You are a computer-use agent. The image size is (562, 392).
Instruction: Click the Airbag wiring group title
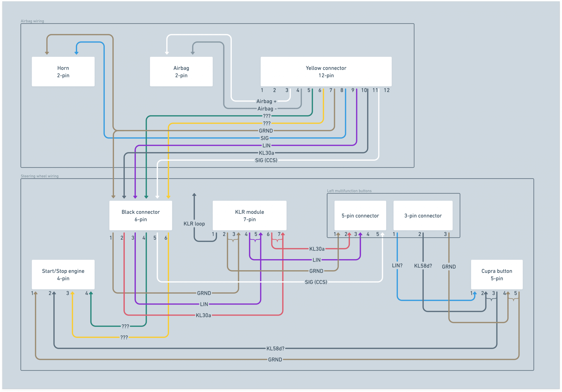32,21
